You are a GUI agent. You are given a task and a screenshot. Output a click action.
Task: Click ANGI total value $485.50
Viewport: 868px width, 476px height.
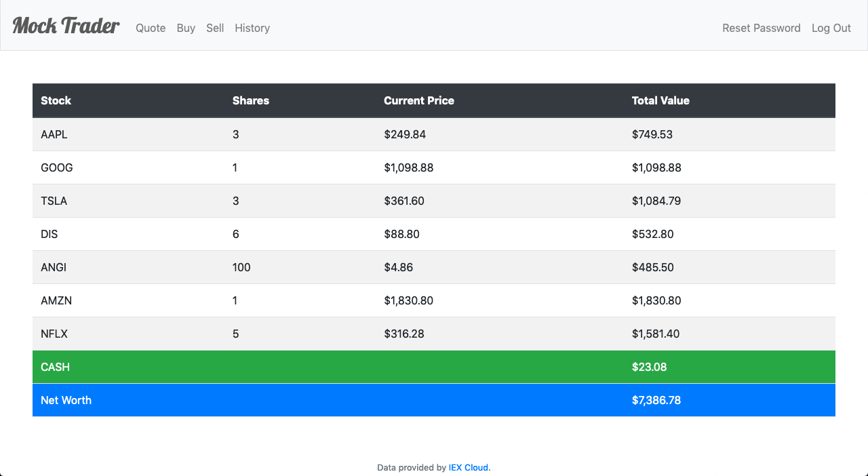[x=653, y=267]
